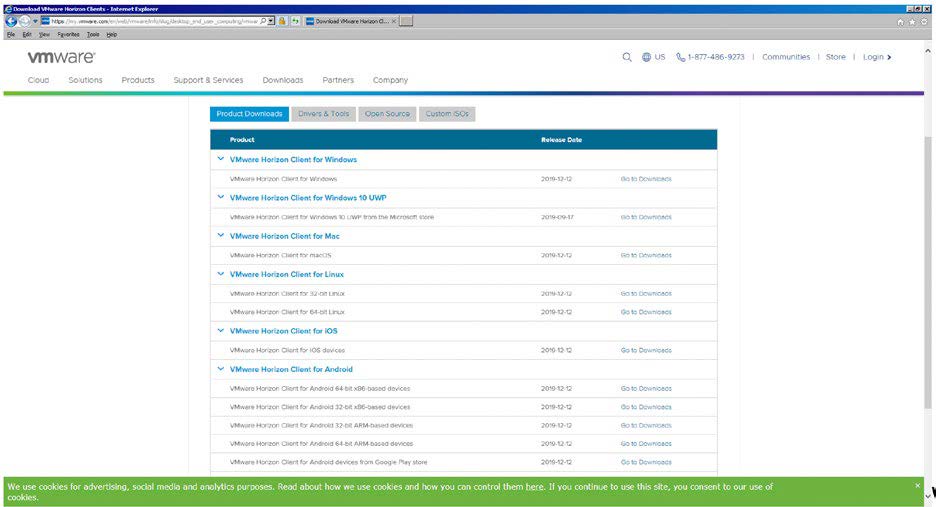This screenshot has height=507, width=936.
Task: Open the View menu
Action: point(44,35)
